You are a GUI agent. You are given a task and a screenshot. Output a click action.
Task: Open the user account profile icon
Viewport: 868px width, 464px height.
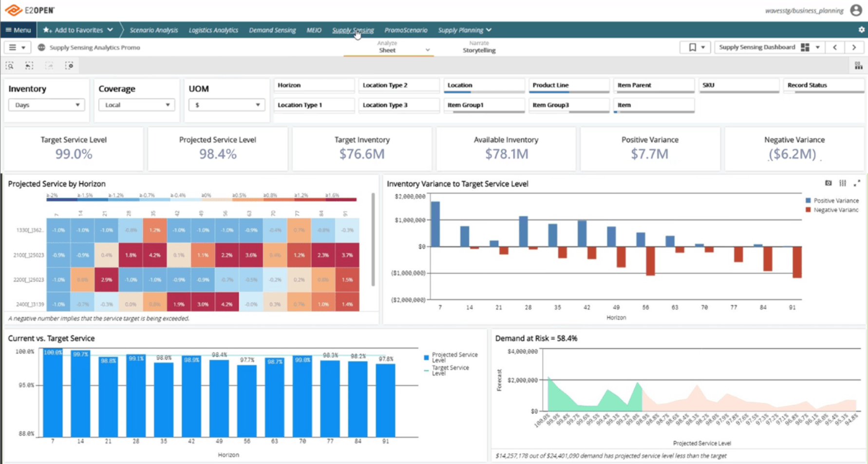pos(856,10)
